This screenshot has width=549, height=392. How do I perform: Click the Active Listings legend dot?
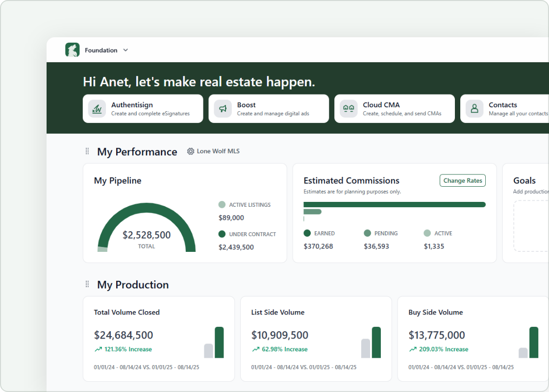[222, 204]
